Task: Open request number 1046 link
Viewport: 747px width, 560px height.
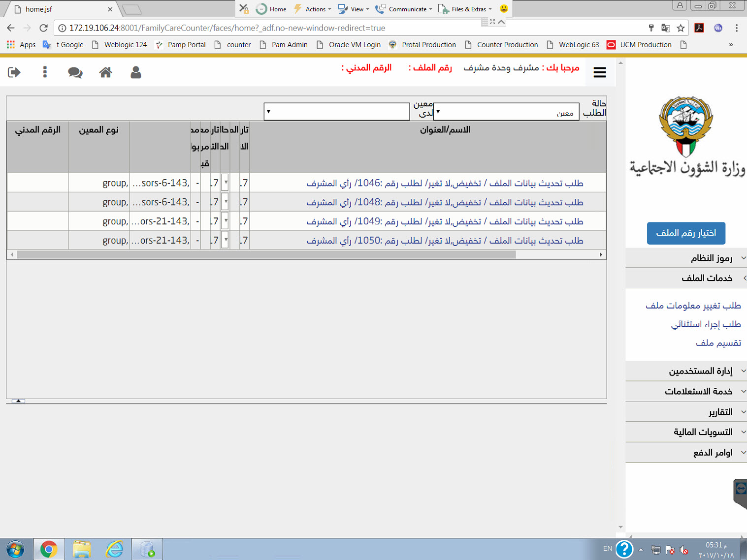Action: (x=445, y=183)
